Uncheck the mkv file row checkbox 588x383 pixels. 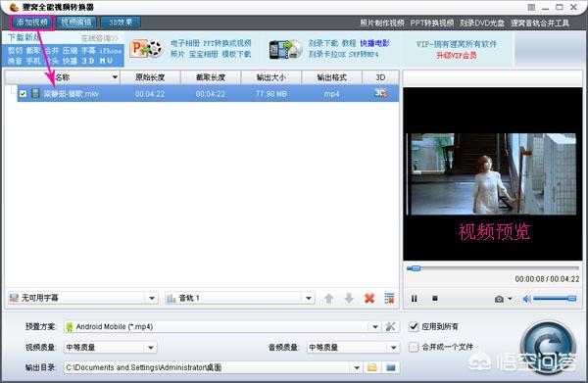23,94
